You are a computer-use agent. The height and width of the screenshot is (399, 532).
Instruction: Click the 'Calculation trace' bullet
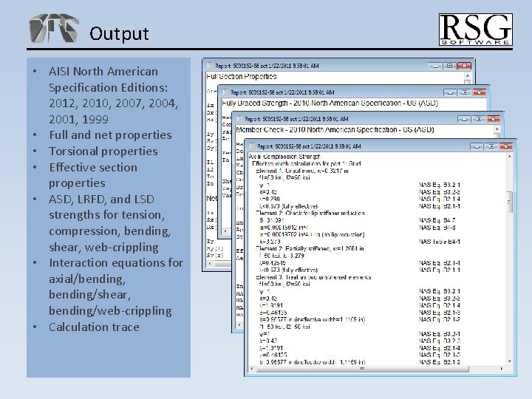point(94,327)
